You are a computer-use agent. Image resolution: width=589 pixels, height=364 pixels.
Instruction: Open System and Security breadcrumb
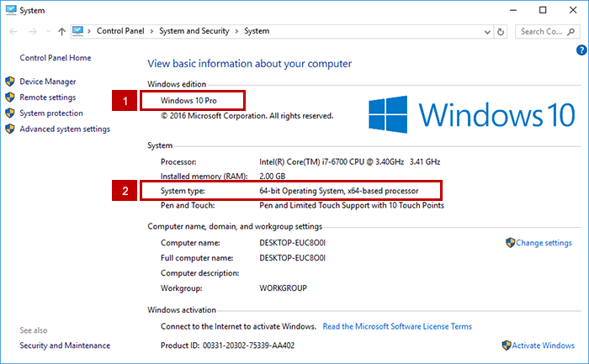(194, 31)
